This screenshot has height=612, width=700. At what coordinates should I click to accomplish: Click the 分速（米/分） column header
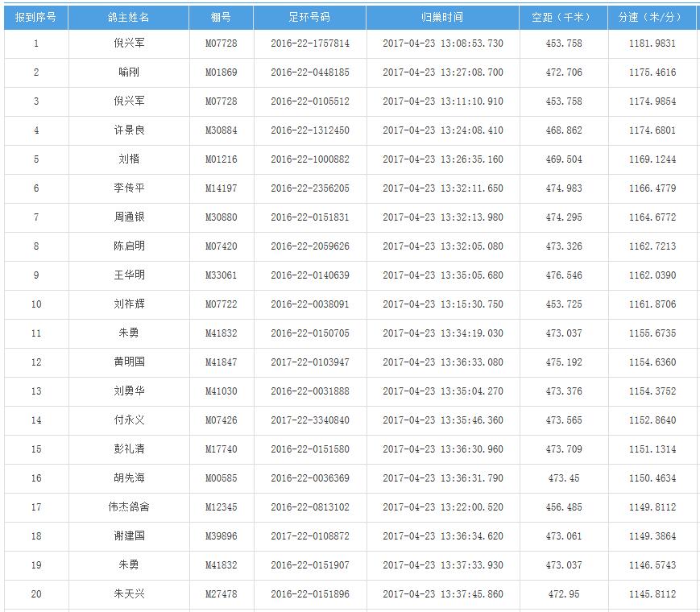click(652, 17)
